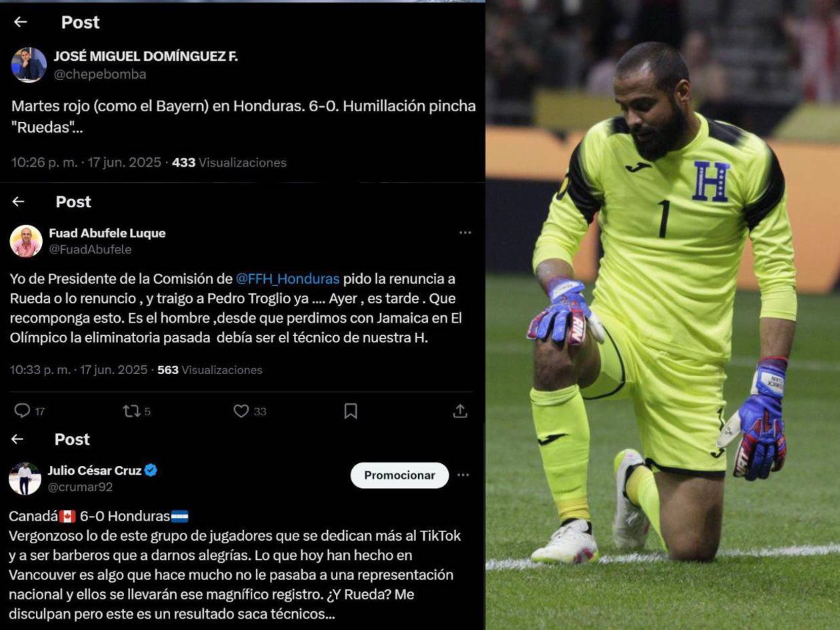
Task: Open José Miguel Domínguez's profile avatar
Action: (29, 65)
